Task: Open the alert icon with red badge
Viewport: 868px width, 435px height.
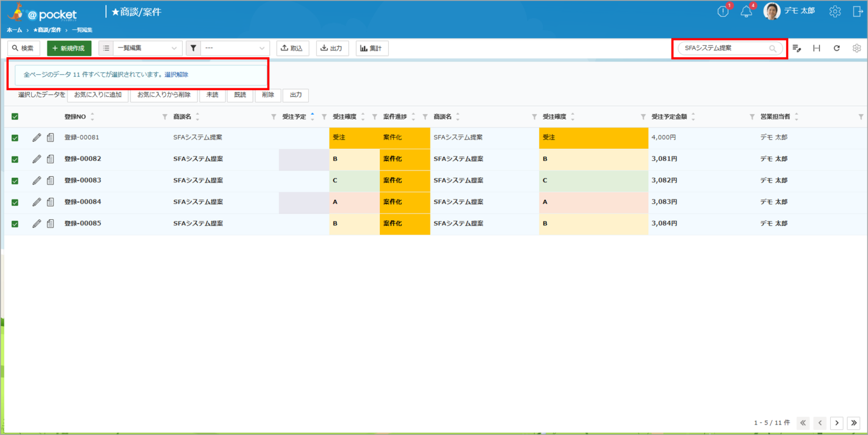Action: (x=723, y=12)
